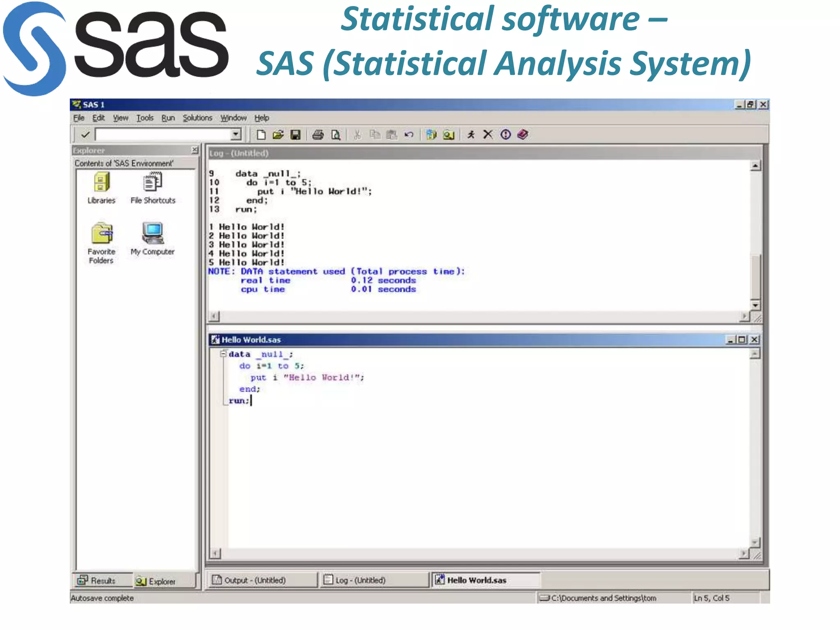Switch to the Results tab
Screen dimensions: 840x630
(103, 581)
